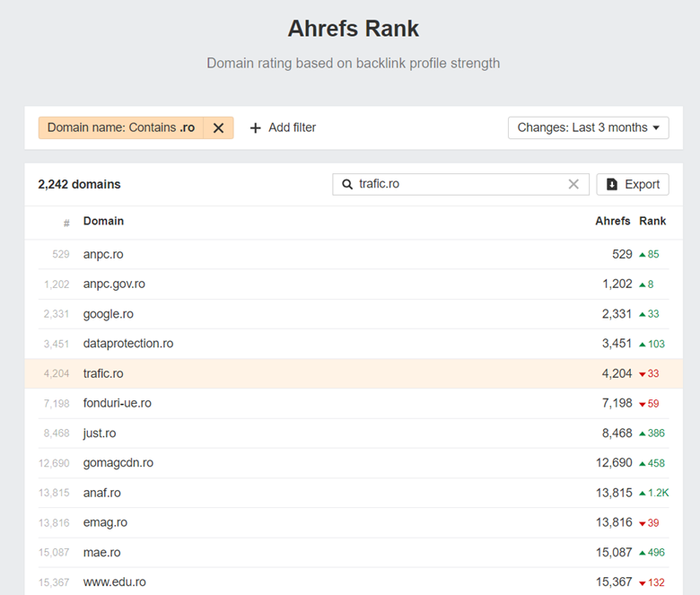Click the red 59 change for fonduri-ue.ro
Screen dimensions: 700x595
pyautogui.click(x=649, y=404)
